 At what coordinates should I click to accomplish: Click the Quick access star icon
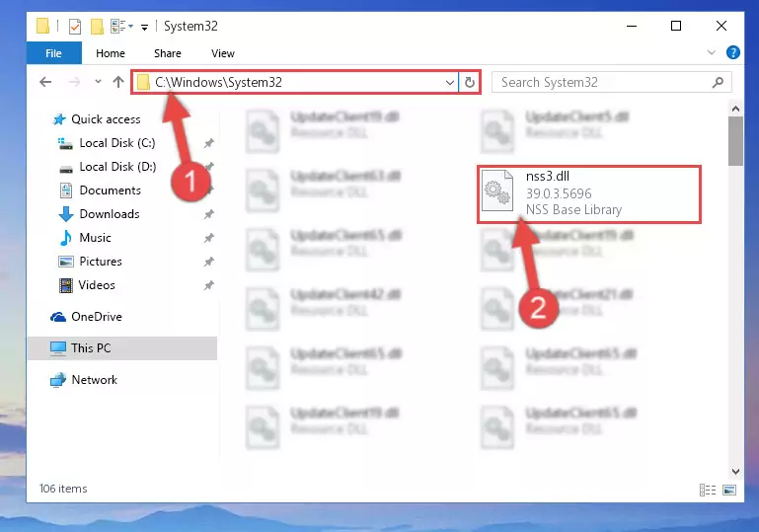click(x=59, y=119)
